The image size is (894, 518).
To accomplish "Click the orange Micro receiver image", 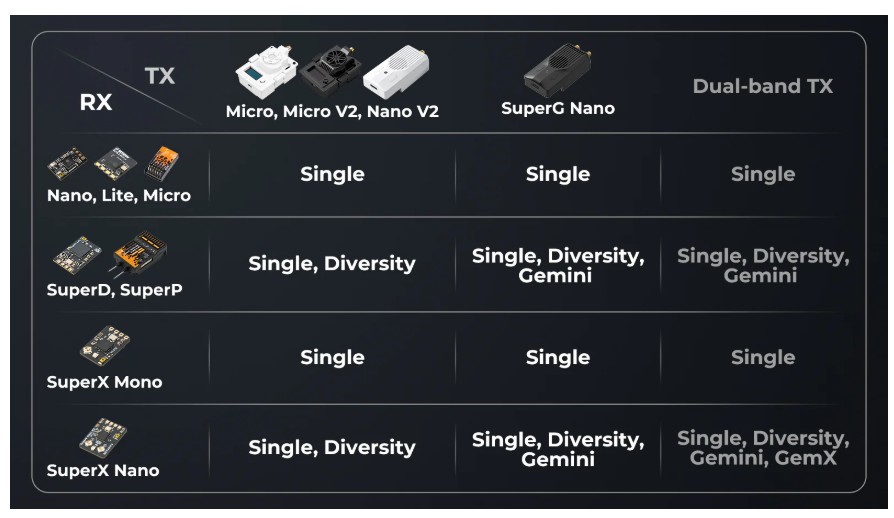I will [161, 164].
